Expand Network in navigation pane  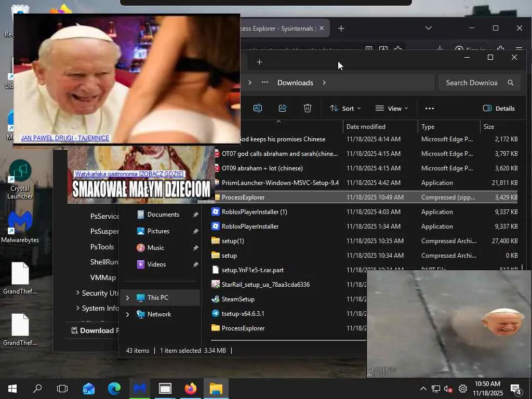[x=128, y=314]
